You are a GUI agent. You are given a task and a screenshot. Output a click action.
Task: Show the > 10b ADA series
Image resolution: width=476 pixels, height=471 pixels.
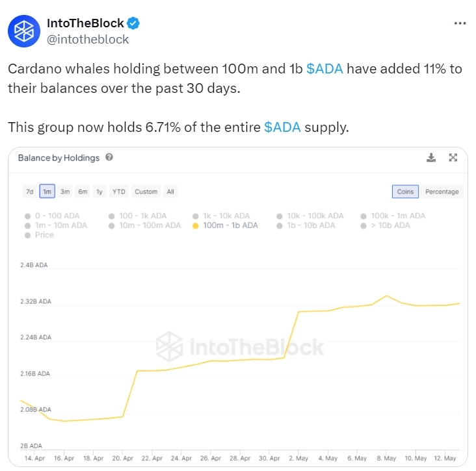(x=390, y=225)
